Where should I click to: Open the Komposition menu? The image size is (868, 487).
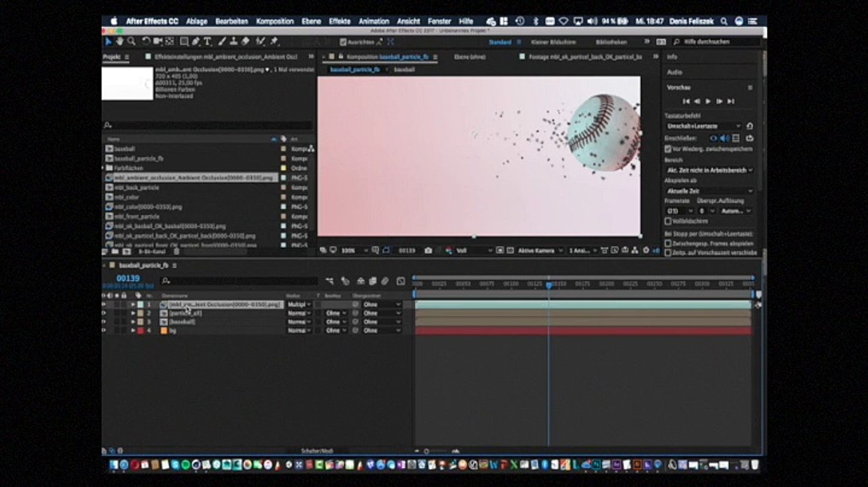275,22
